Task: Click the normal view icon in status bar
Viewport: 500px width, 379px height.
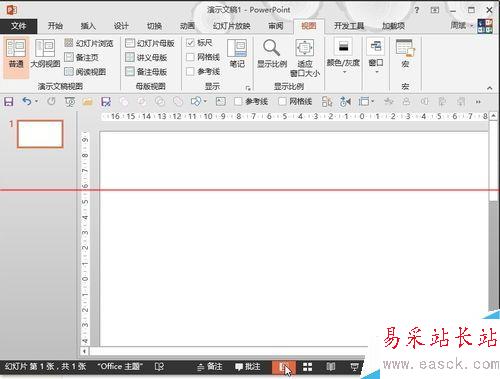Action: 284,367
